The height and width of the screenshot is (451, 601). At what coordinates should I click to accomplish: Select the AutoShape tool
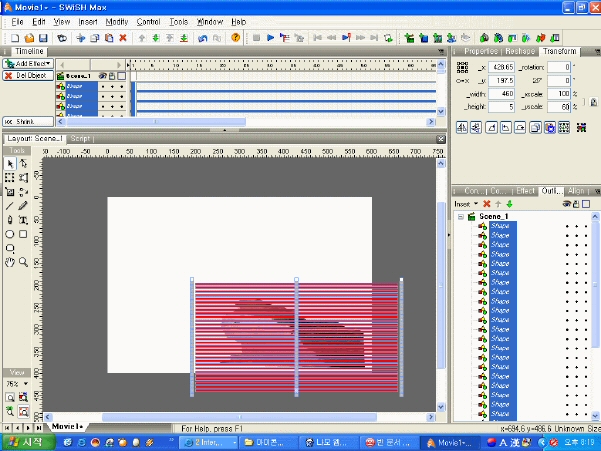click(x=10, y=248)
